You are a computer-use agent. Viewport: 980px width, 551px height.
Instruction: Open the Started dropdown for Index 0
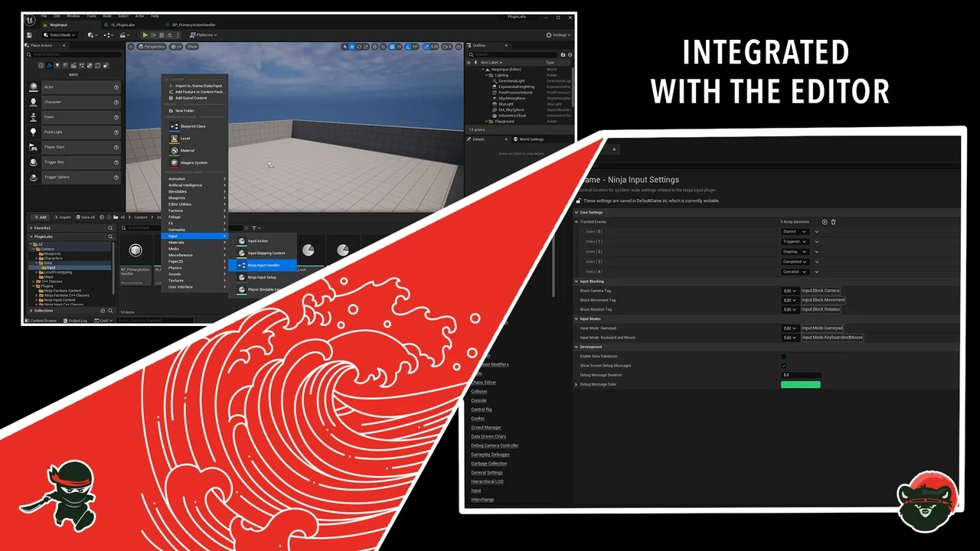coord(794,231)
